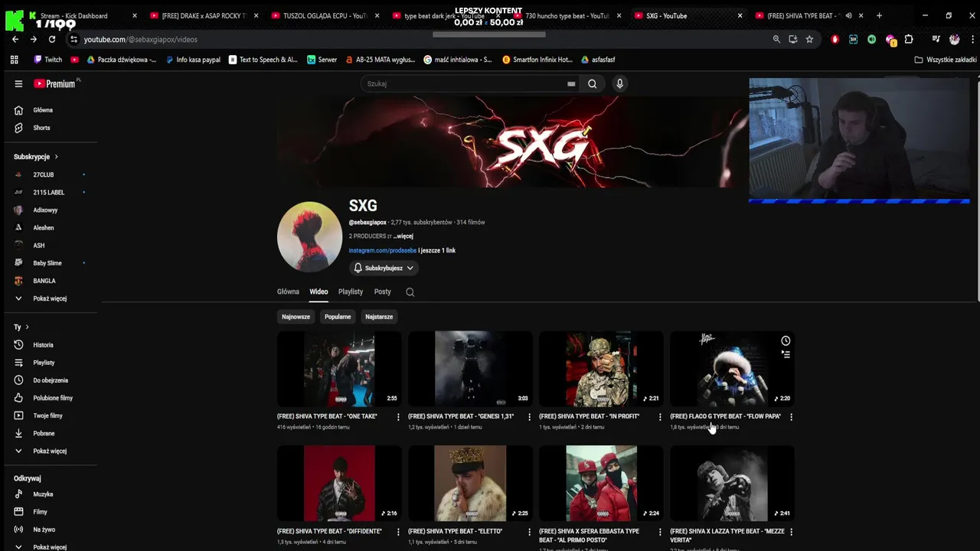Open Chrome three-dot menu
The height and width of the screenshot is (551, 980).
pos(972,39)
